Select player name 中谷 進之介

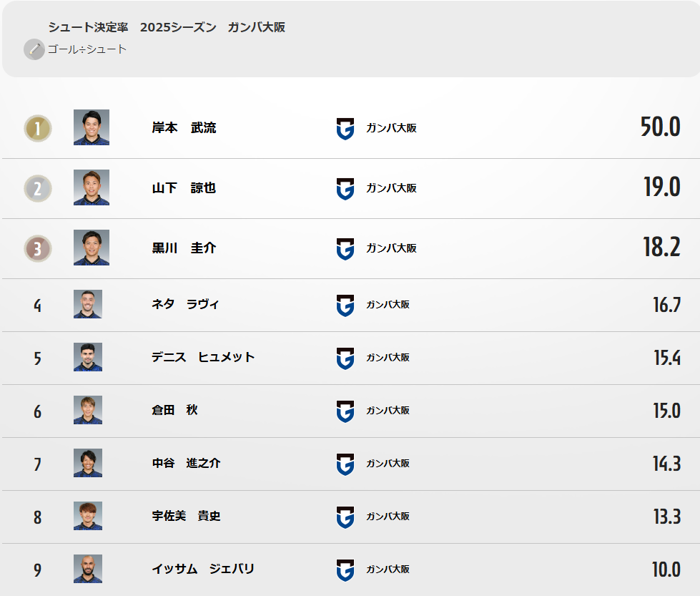[186, 463]
